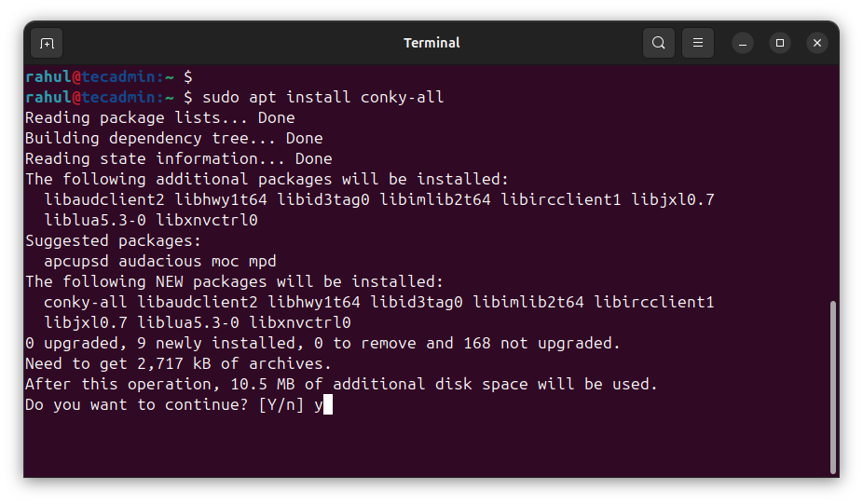Click the [Y/n] confirmation prompt text
Image resolution: width=863 pixels, height=504 pixels.
281,404
